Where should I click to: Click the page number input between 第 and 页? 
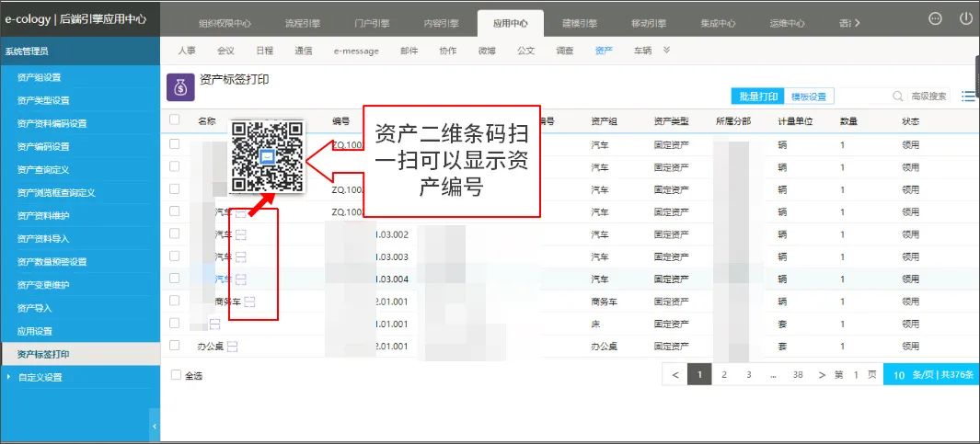(856, 375)
